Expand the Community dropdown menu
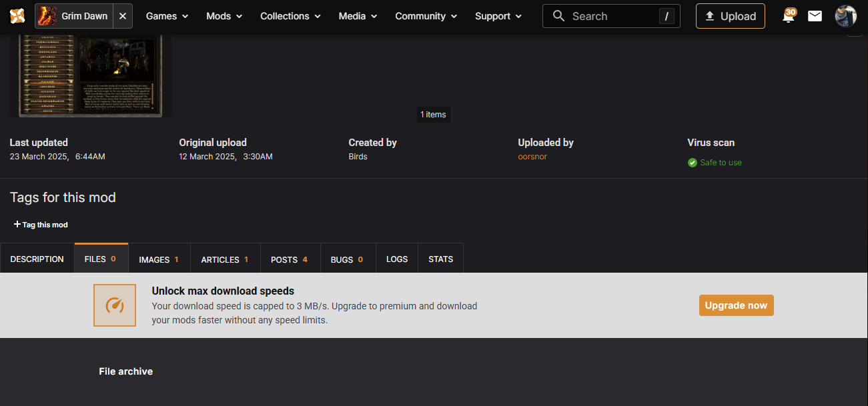This screenshot has width=868, height=406. (426, 16)
